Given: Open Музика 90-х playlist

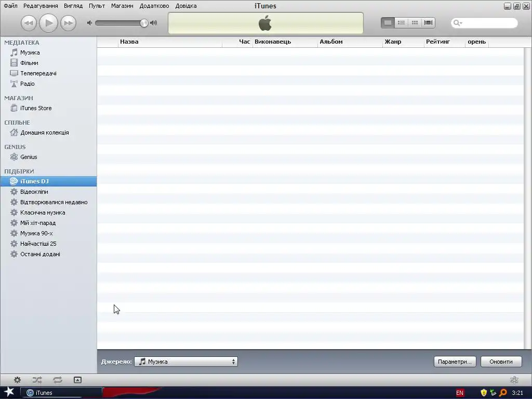Looking at the screenshot, I should point(48,233).
